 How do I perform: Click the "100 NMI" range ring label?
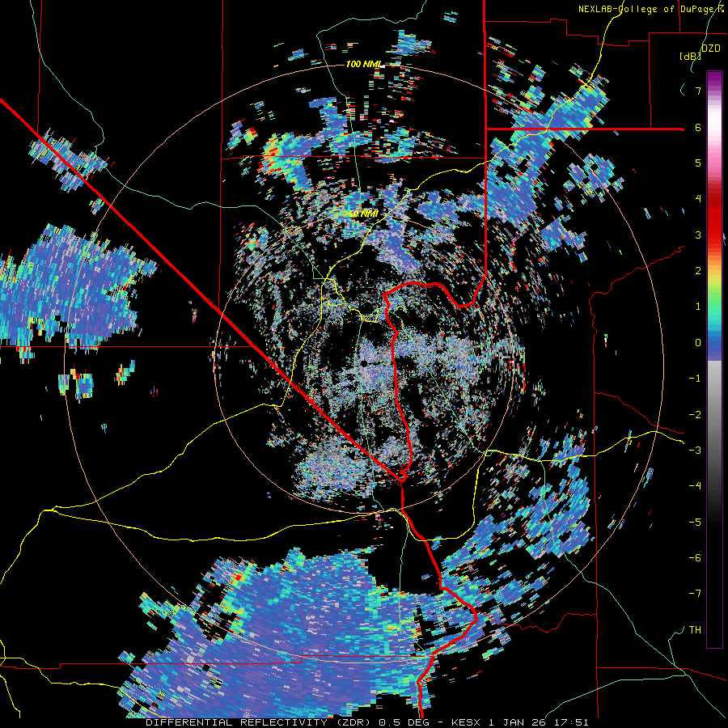tap(362, 64)
